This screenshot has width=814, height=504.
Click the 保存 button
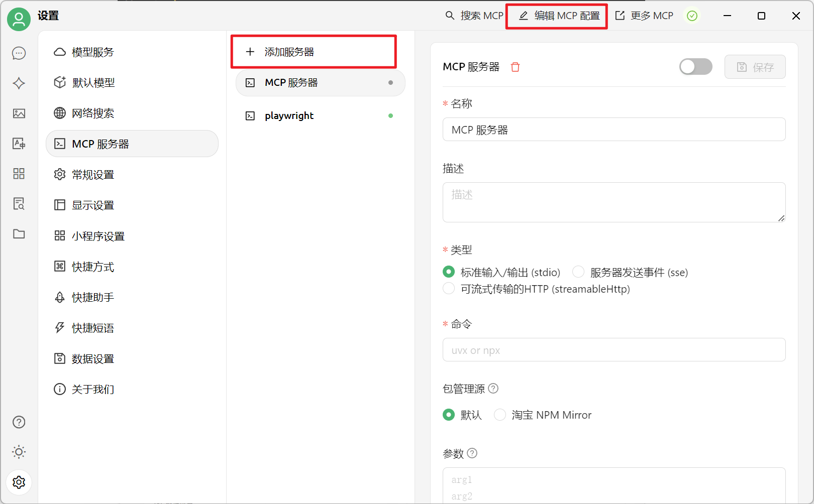click(x=755, y=67)
